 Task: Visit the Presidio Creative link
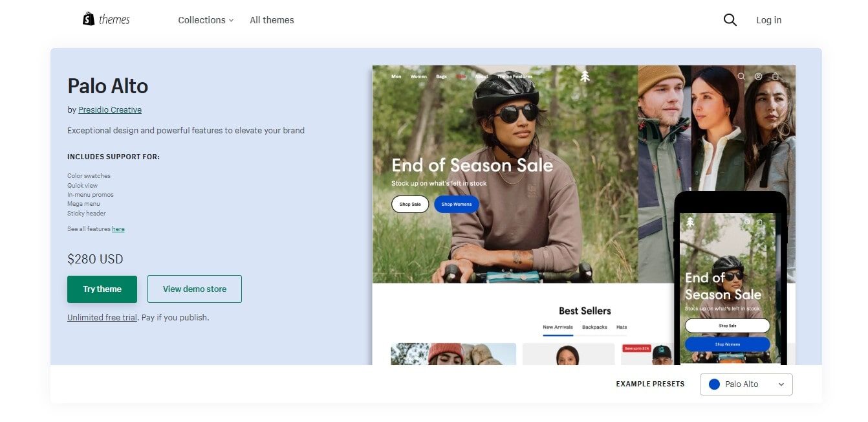(110, 109)
